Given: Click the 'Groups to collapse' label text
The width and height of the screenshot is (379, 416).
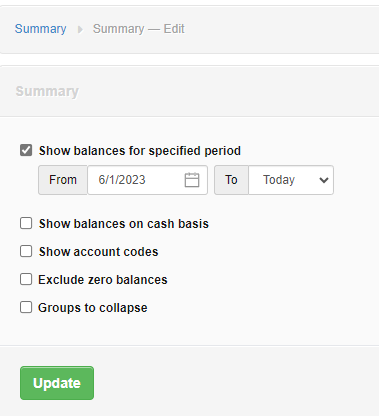Looking at the screenshot, I should [93, 308].
